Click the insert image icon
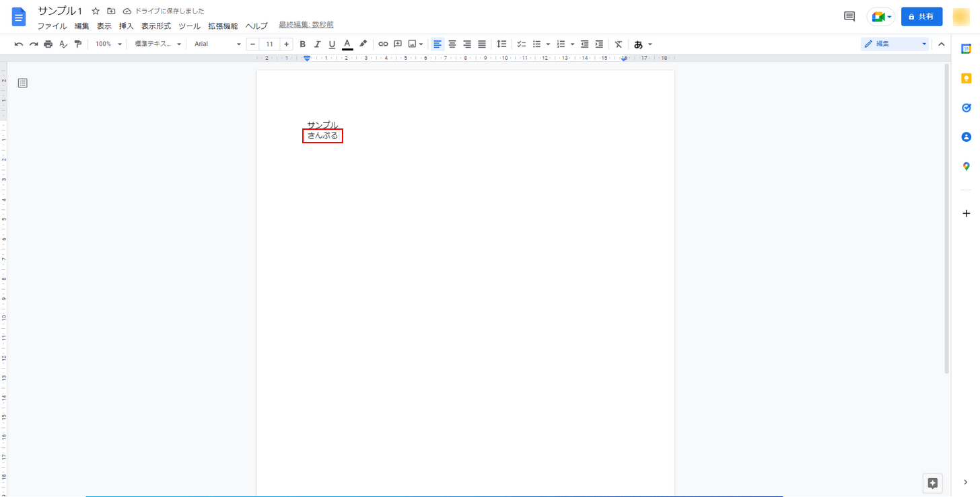 [413, 44]
